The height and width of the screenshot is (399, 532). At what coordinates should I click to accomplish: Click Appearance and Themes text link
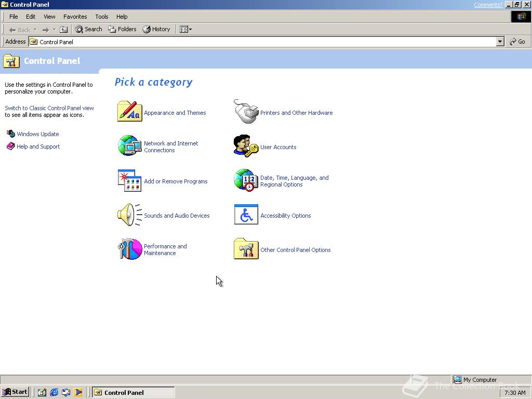[175, 113]
